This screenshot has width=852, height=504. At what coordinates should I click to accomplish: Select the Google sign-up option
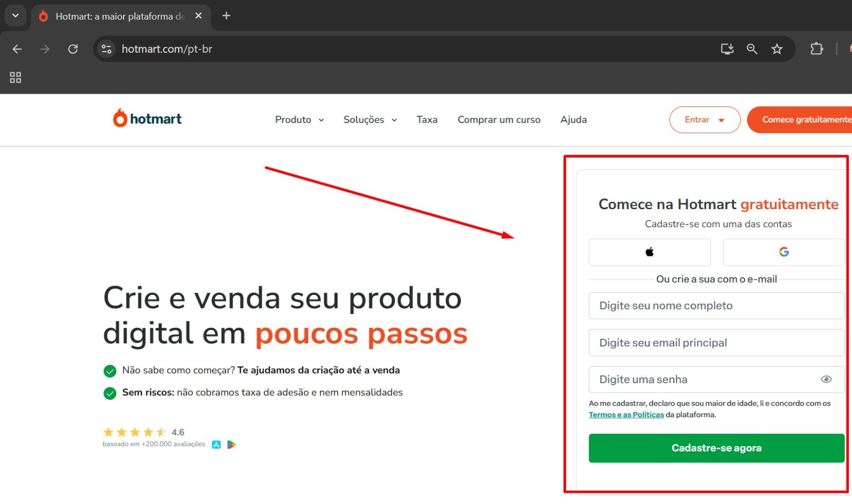click(x=784, y=252)
